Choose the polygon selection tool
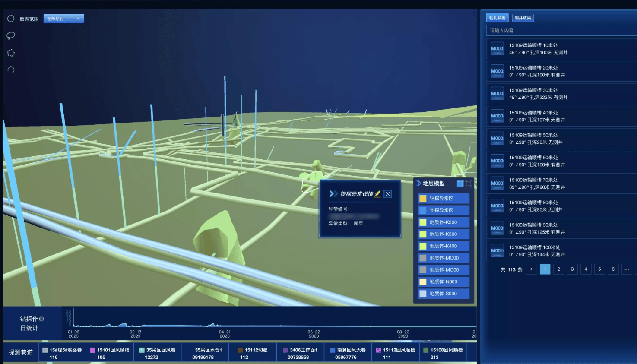 [11, 53]
